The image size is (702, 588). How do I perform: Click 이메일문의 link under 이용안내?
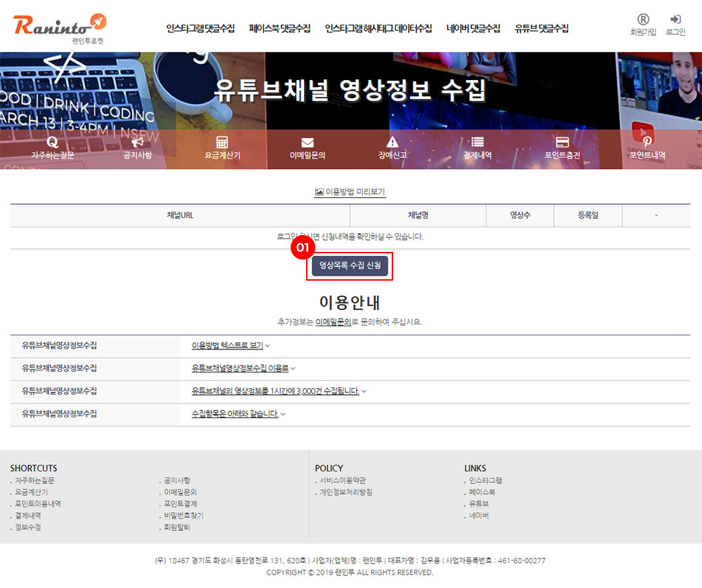point(333,322)
